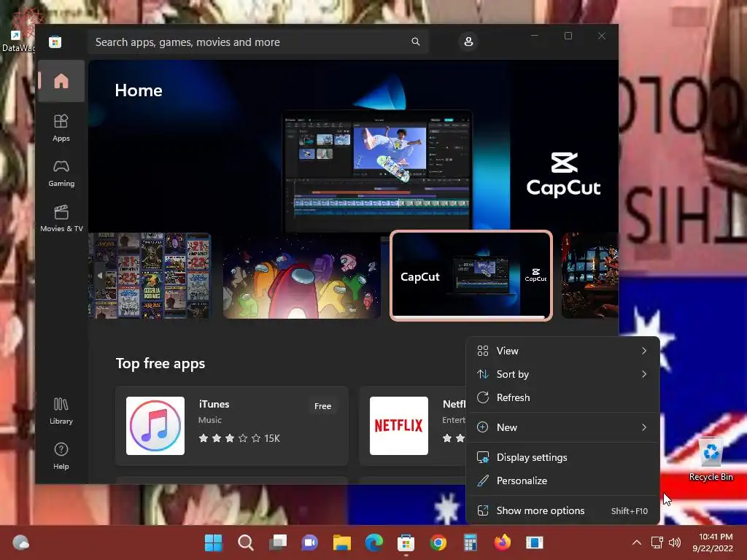
Task: Click the iTunes app icon
Action: point(155,426)
